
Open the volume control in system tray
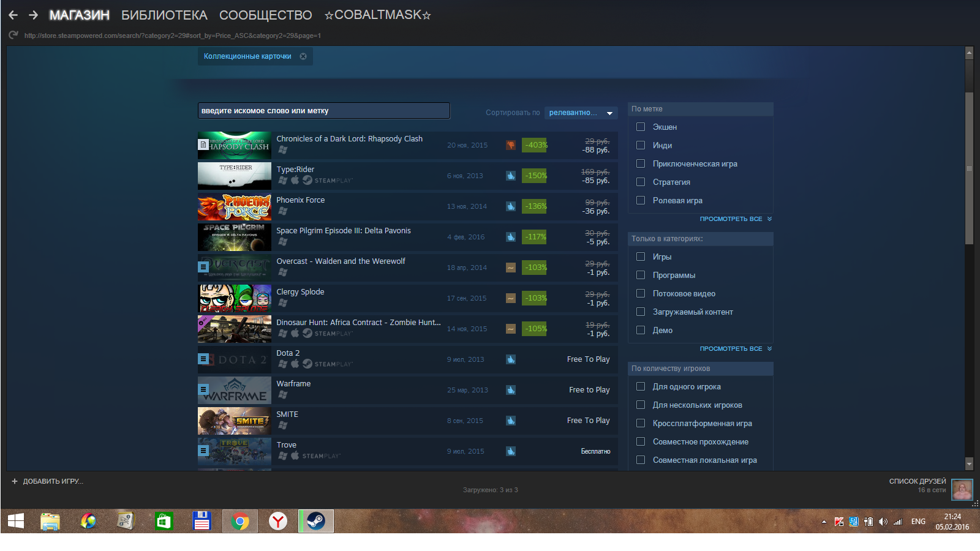click(883, 522)
